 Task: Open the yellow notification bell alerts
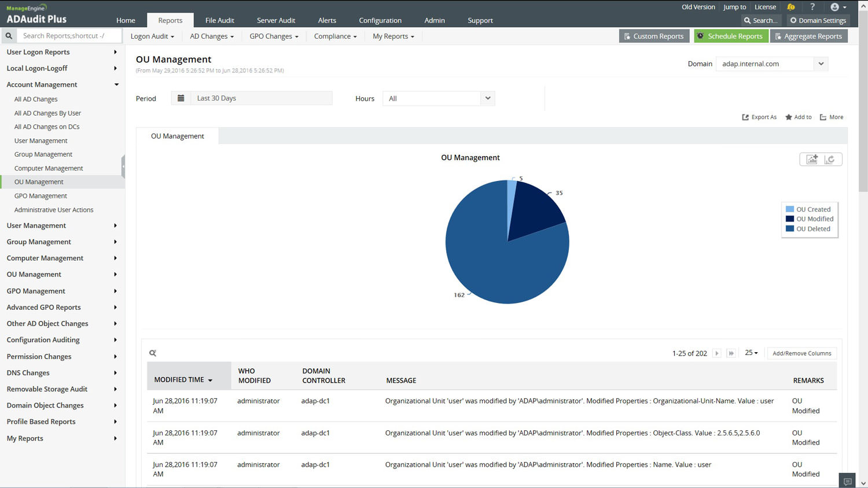pyautogui.click(x=790, y=7)
